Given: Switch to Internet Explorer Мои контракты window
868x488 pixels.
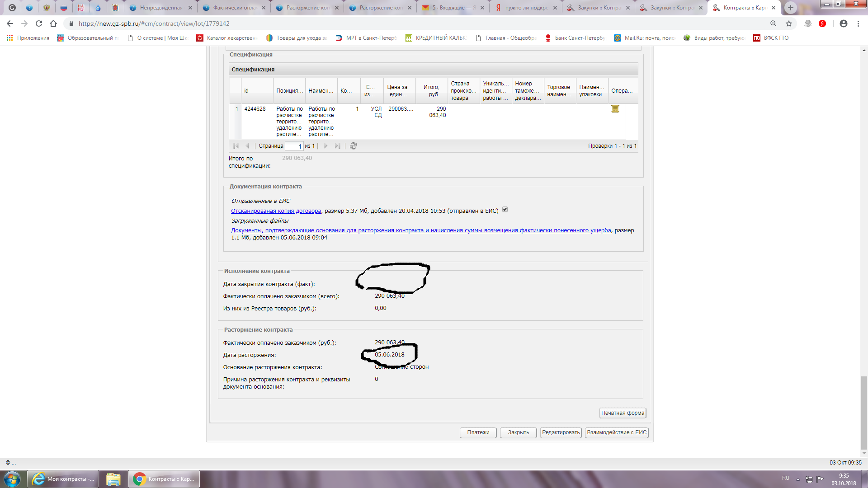Looking at the screenshot, I should [63, 479].
